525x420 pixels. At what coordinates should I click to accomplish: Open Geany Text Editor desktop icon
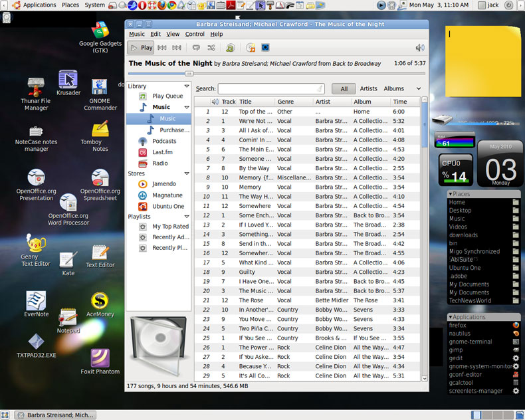point(35,250)
